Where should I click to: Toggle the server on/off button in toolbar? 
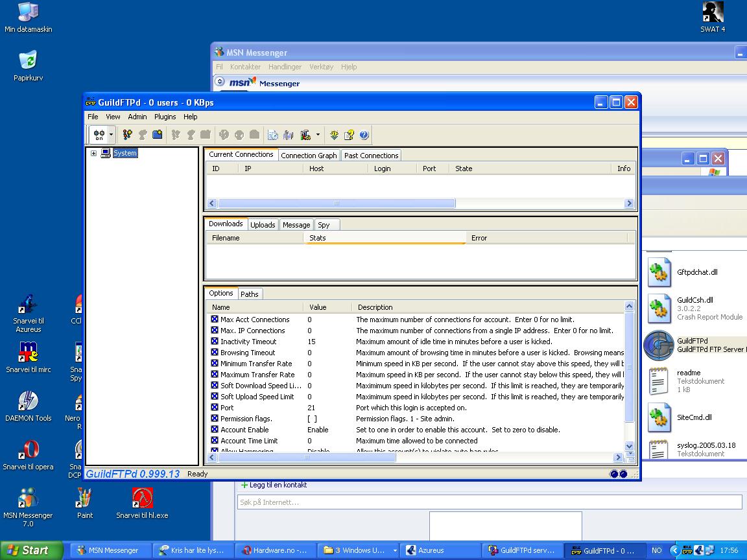(x=99, y=135)
